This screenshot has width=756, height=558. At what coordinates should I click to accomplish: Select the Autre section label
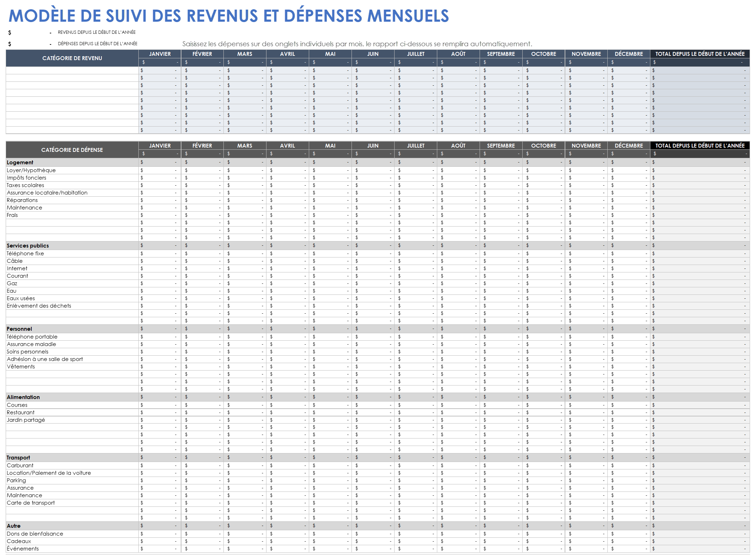[14, 526]
